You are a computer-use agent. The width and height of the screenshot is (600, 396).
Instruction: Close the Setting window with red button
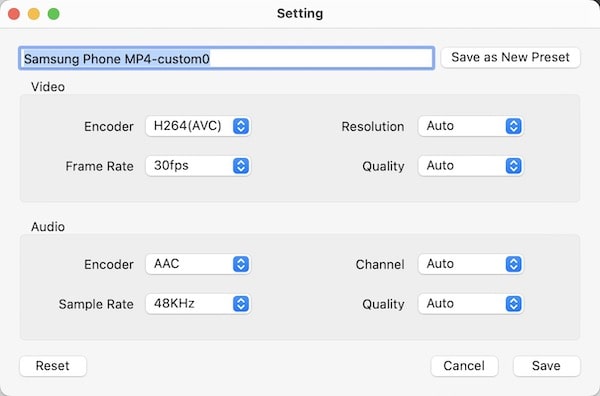(14, 14)
